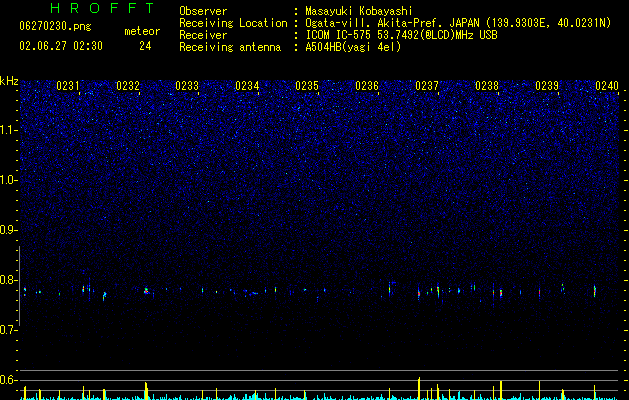Click the 0239 time marker
Viewport: 629px width, 400px height.
pyautogui.click(x=547, y=86)
